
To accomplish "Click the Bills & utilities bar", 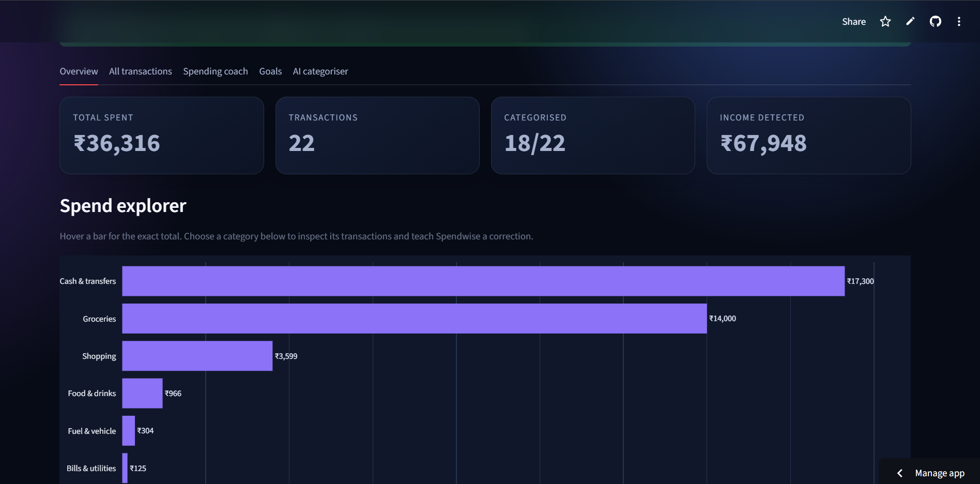I will 125,468.
